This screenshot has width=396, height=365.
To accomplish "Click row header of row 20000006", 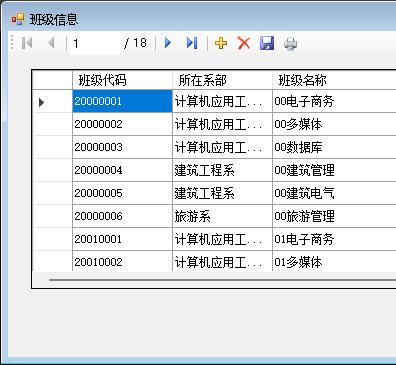I will pyautogui.click(x=53, y=216).
